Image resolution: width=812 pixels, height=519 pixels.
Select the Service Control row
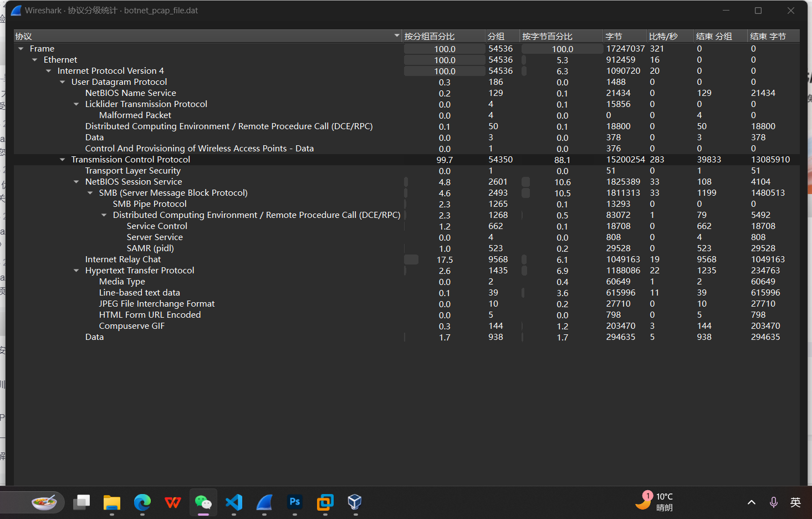(407, 226)
